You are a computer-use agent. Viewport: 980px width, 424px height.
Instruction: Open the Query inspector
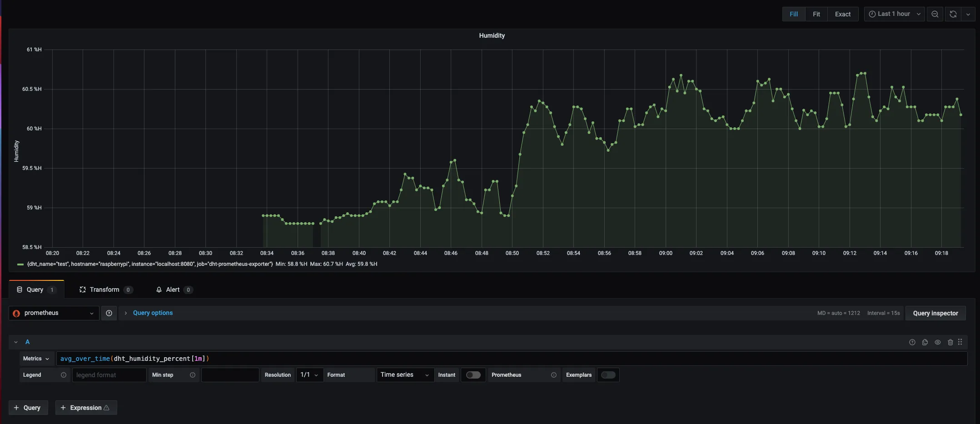[x=935, y=313]
